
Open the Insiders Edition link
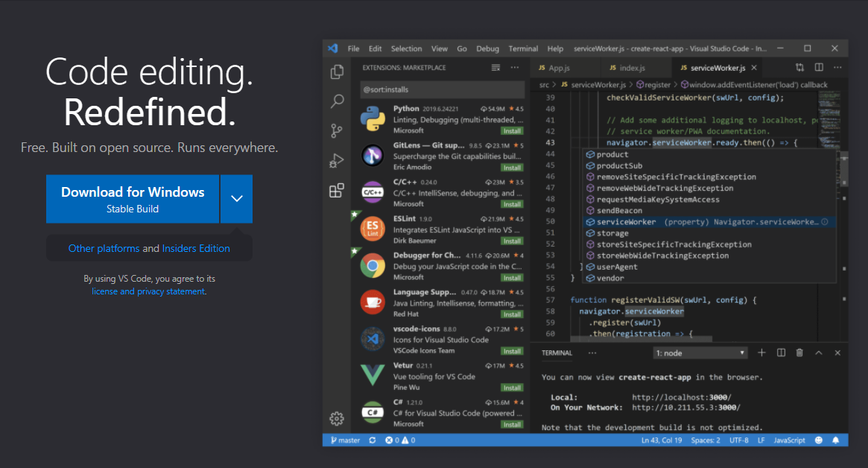pos(196,249)
